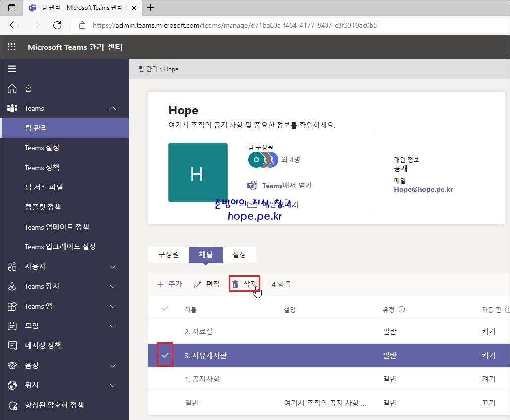Click the Teams people icon in the sidebar
The image size is (510, 420).
[12, 108]
